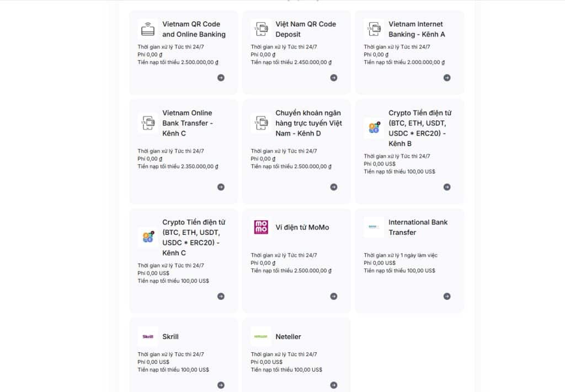Click arrow on Crypto Kênh C card
This screenshot has height=392, width=565.
221,296
